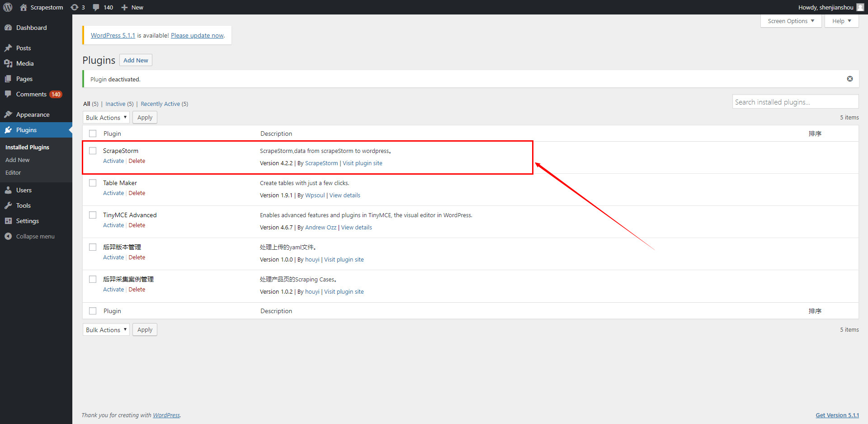Click the Add New button beside Plugins heading
This screenshot has width=868, height=424.
coord(136,60)
